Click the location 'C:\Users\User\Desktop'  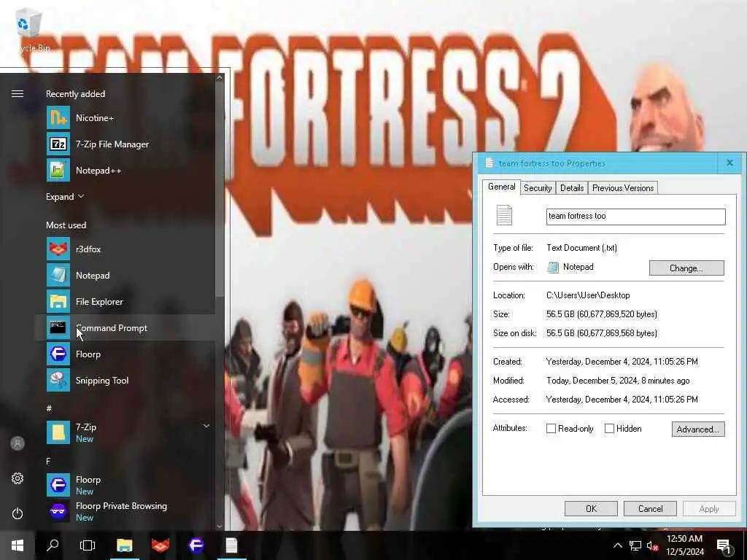(588, 295)
